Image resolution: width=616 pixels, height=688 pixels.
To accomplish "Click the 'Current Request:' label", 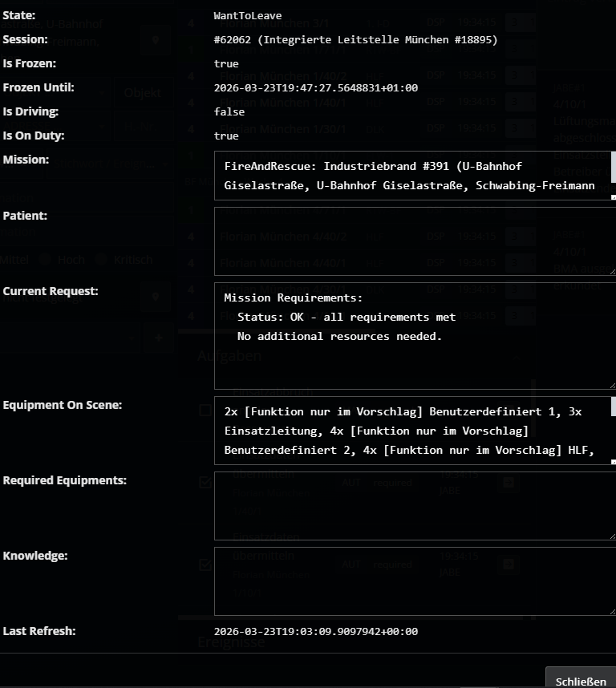I will [51, 291].
